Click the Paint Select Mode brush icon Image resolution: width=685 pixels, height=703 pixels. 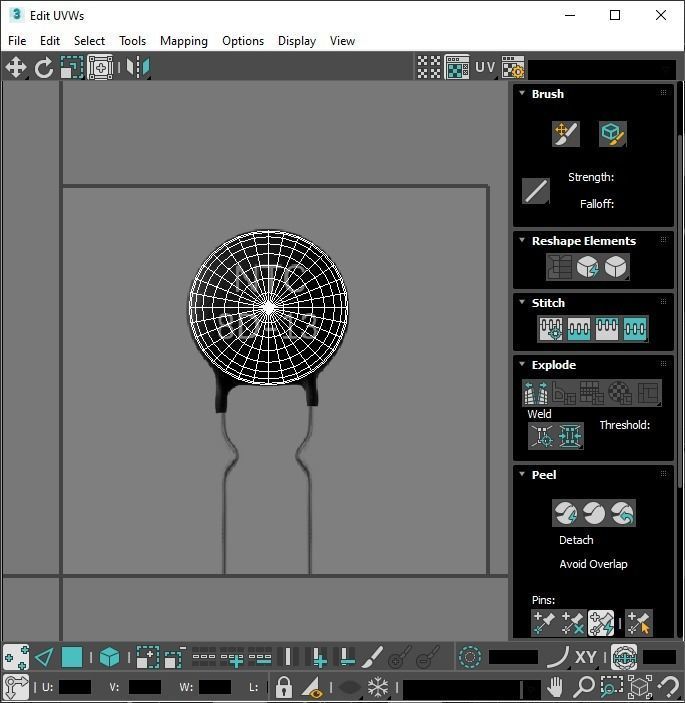point(373,657)
